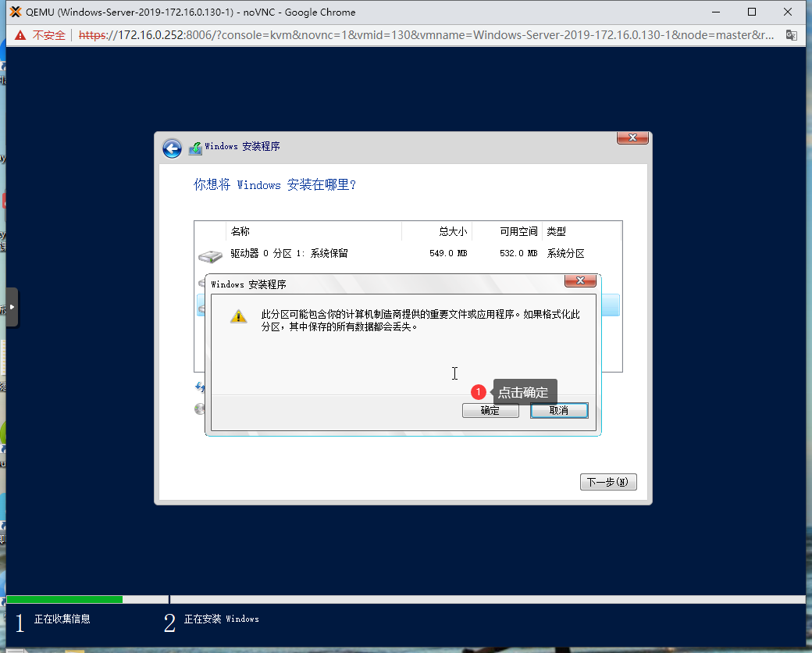Close the inner Windows 安装程序 warning dialog
The image size is (812, 653).
(x=581, y=280)
